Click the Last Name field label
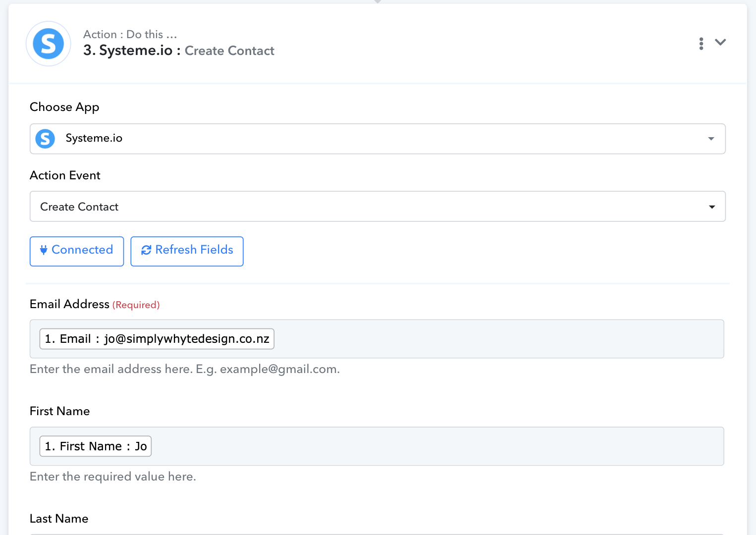This screenshot has width=756, height=535. click(x=59, y=519)
